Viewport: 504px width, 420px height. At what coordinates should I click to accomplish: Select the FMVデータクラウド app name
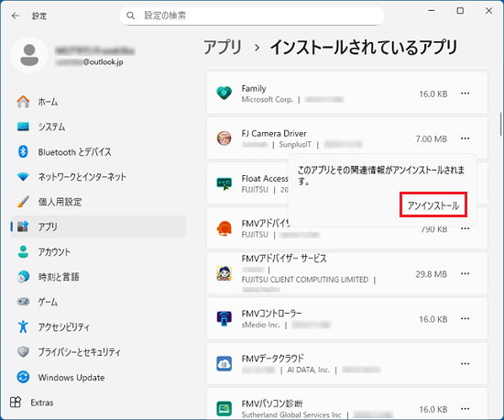tap(272, 359)
